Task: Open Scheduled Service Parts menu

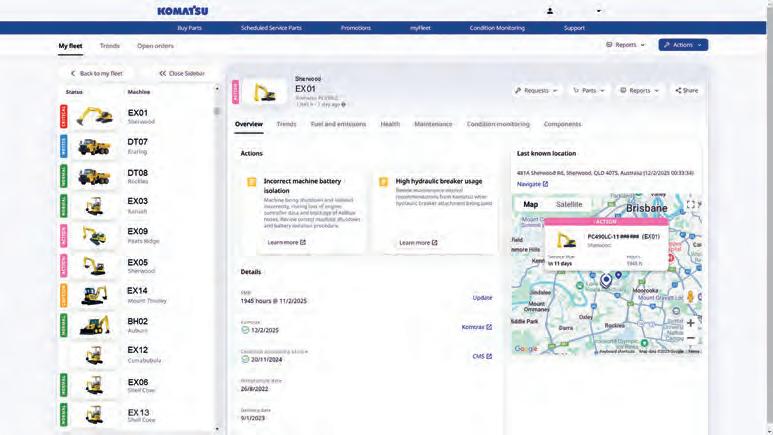Action: click(x=271, y=28)
